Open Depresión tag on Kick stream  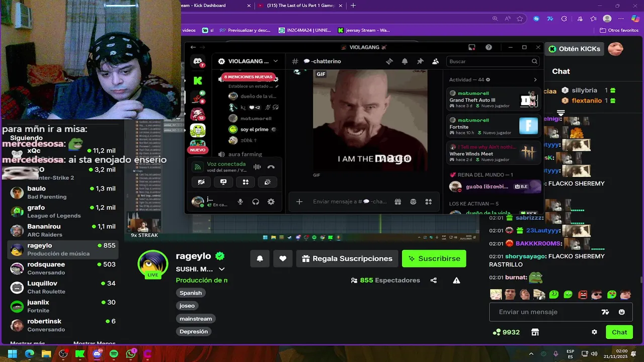[194, 331]
